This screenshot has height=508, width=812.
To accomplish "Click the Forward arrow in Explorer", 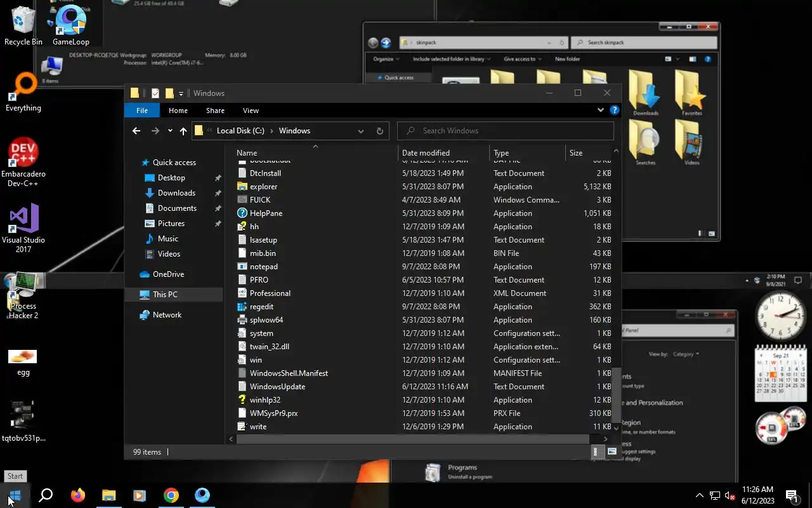I will coord(155,131).
